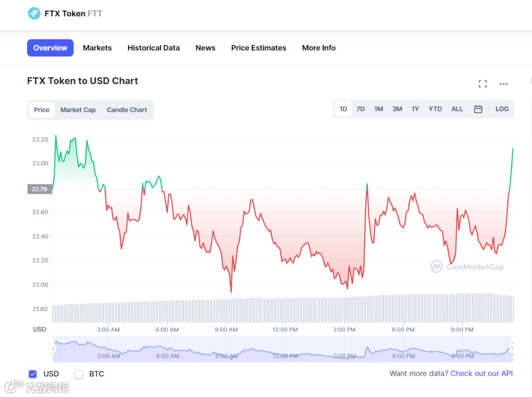
Task: Grab the left range slider handle
Action: (x=53, y=349)
